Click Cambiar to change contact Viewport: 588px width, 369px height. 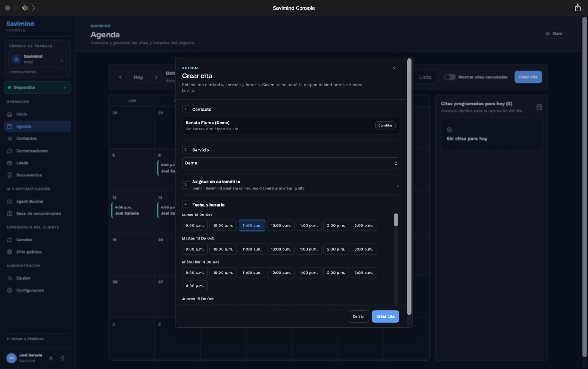(x=385, y=125)
